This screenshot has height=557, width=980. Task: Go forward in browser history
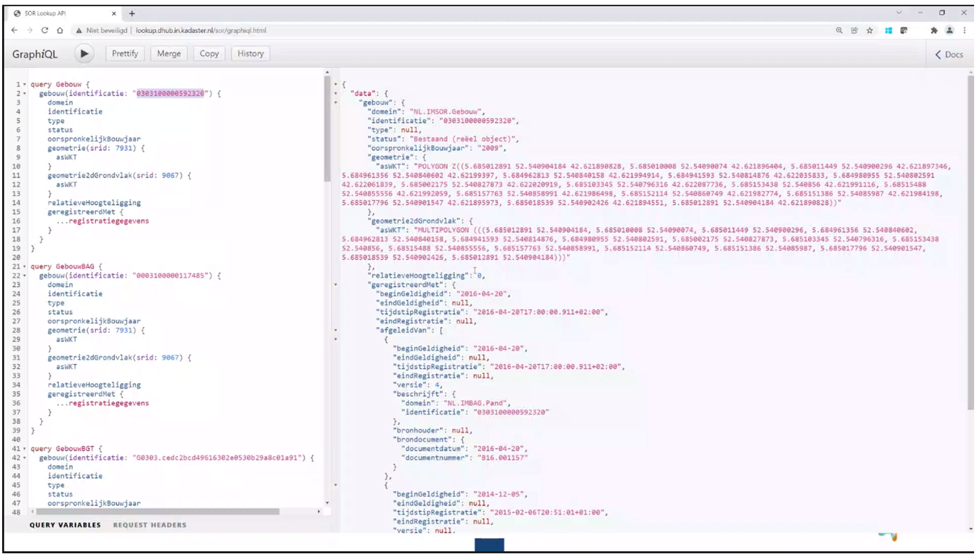tap(30, 30)
